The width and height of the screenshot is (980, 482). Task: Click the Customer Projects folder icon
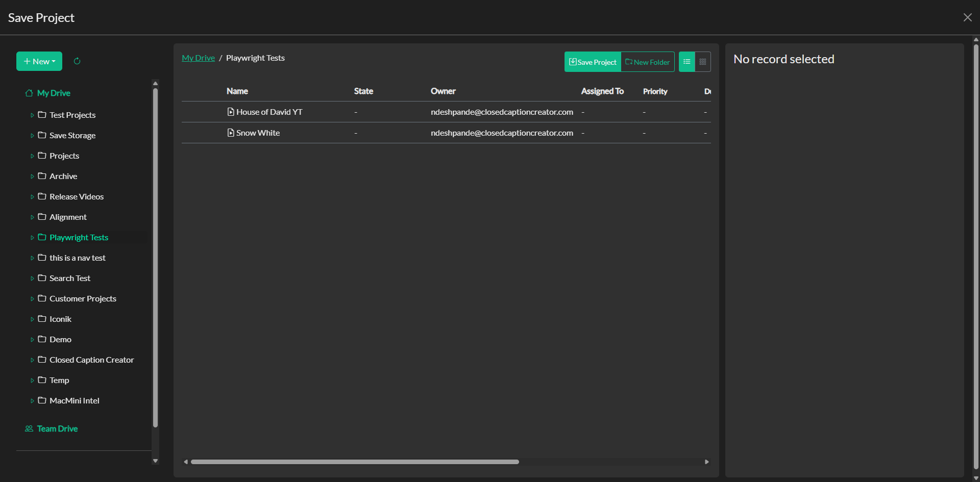coord(42,298)
